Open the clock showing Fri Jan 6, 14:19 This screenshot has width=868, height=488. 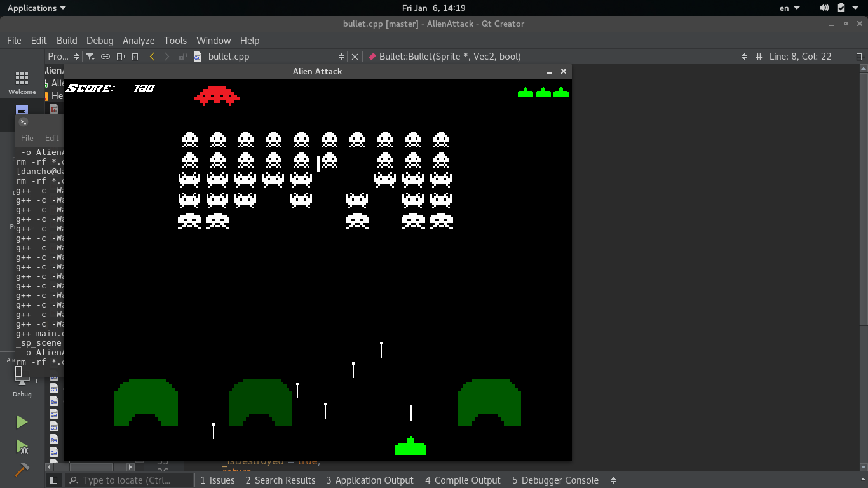[x=434, y=8]
